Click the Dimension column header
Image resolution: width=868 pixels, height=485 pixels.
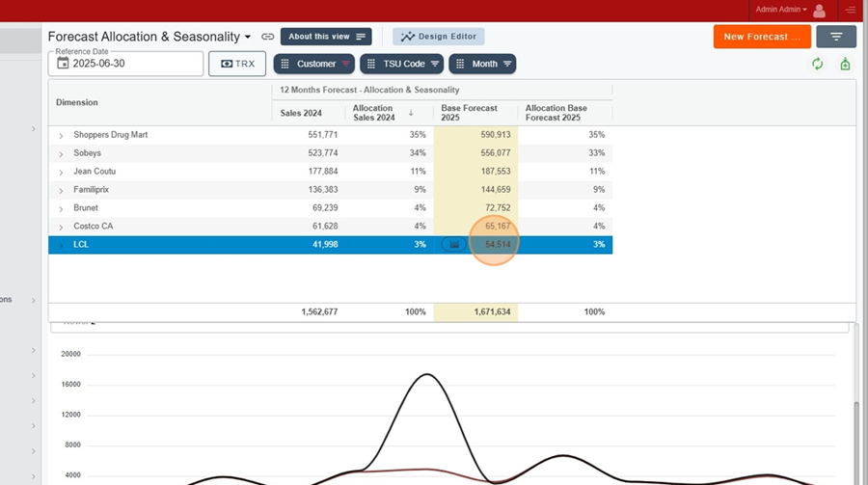(77, 102)
